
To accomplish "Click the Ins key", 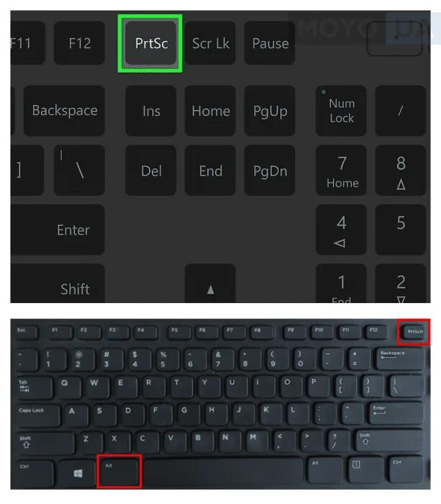I will pos(150,111).
